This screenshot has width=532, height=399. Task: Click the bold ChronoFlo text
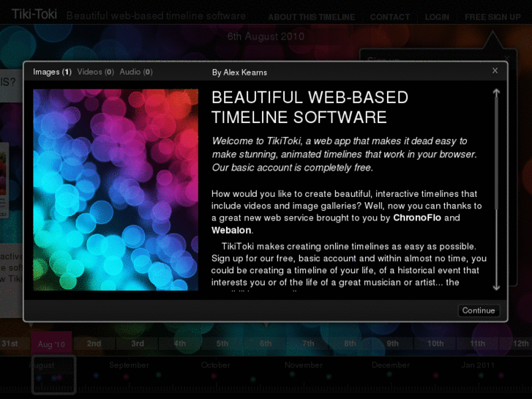click(417, 217)
